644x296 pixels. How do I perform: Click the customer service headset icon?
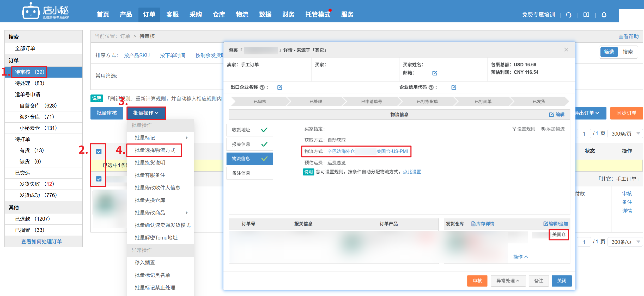click(x=568, y=15)
